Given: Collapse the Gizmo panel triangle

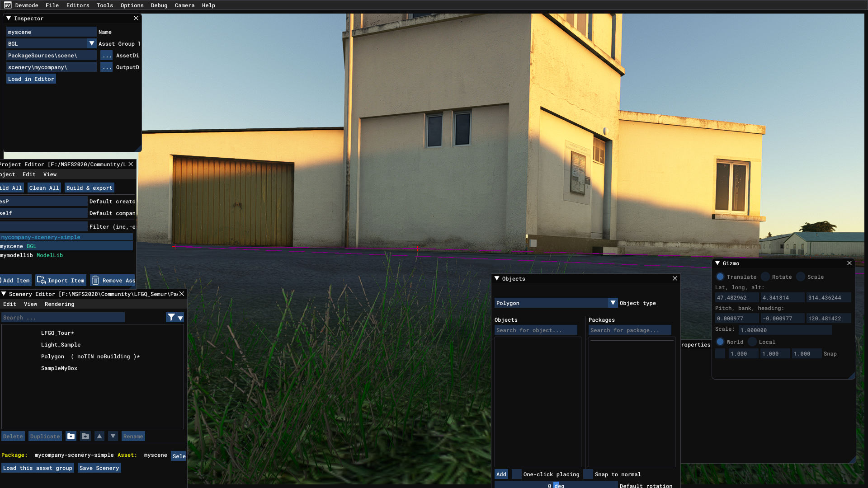Looking at the screenshot, I should (x=717, y=263).
